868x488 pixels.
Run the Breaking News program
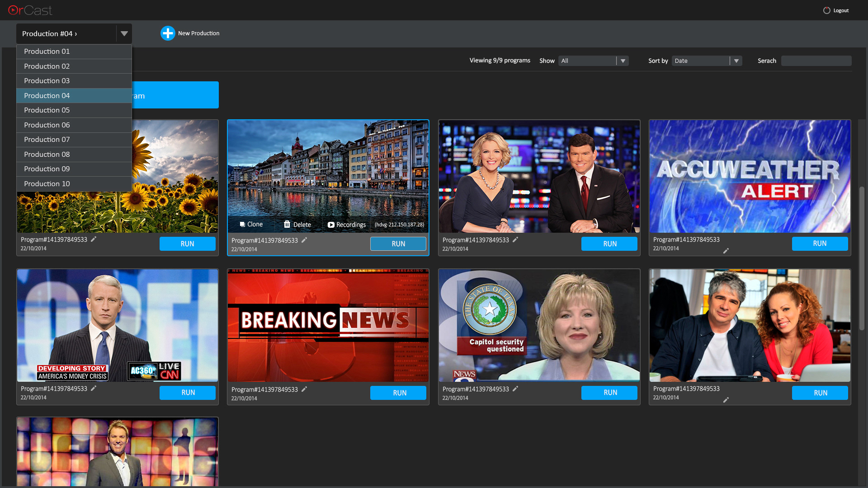coord(398,393)
